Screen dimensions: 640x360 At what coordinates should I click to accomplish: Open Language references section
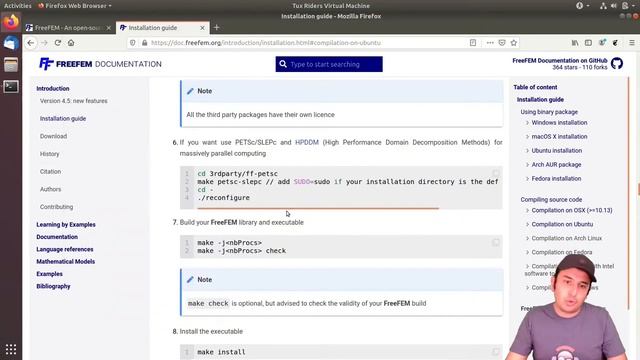click(64, 249)
